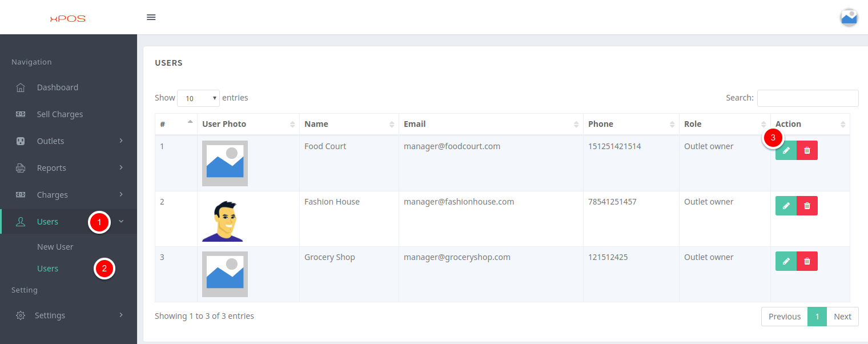Click the name Grocery Shop
The height and width of the screenshot is (344, 868).
330,257
